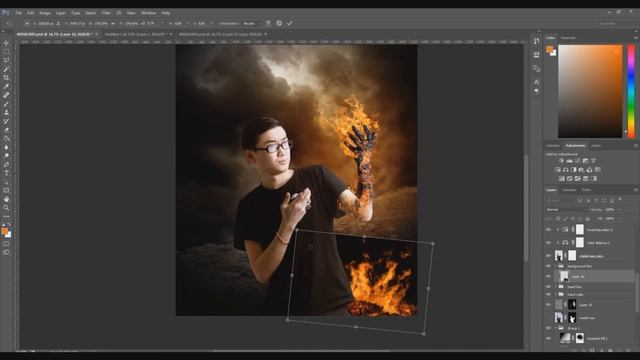
Task: Select the Eraser tool
Action: point(6,130)
